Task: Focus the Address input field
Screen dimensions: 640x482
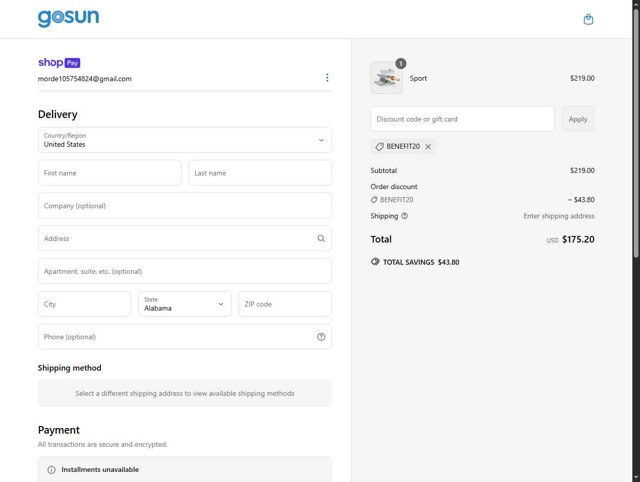Action: point(184,238)
